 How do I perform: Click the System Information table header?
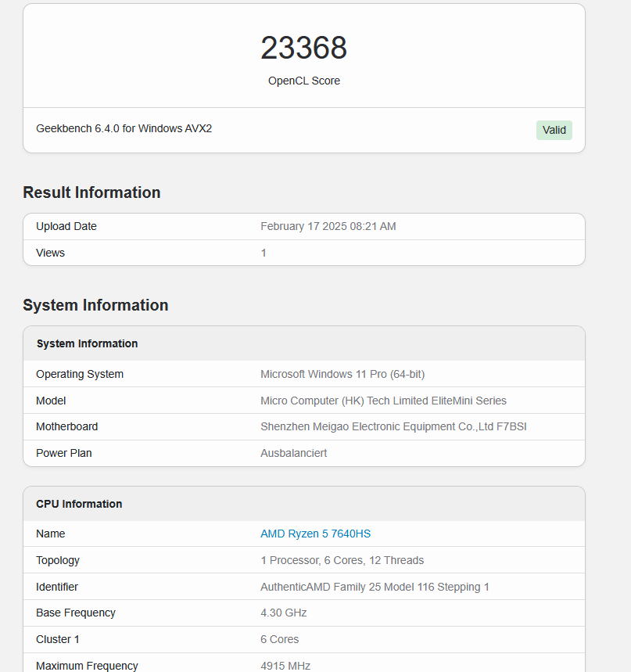tap(87, 343)
